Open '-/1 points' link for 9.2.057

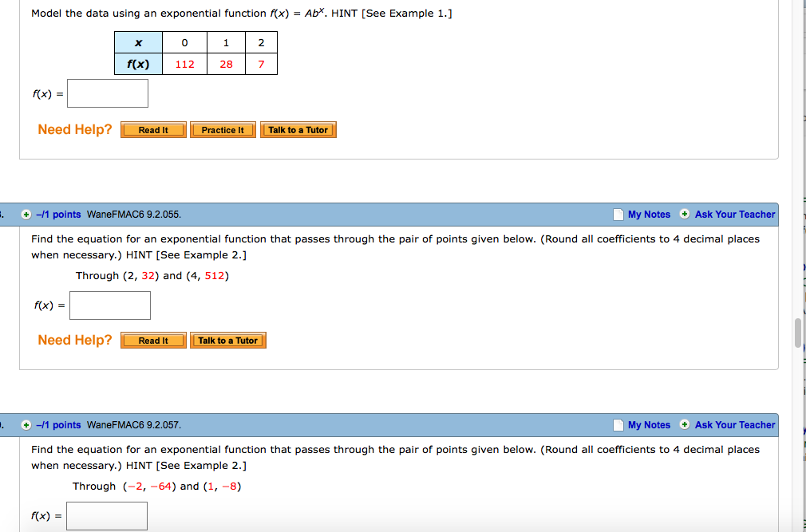(x=58, y=425)
